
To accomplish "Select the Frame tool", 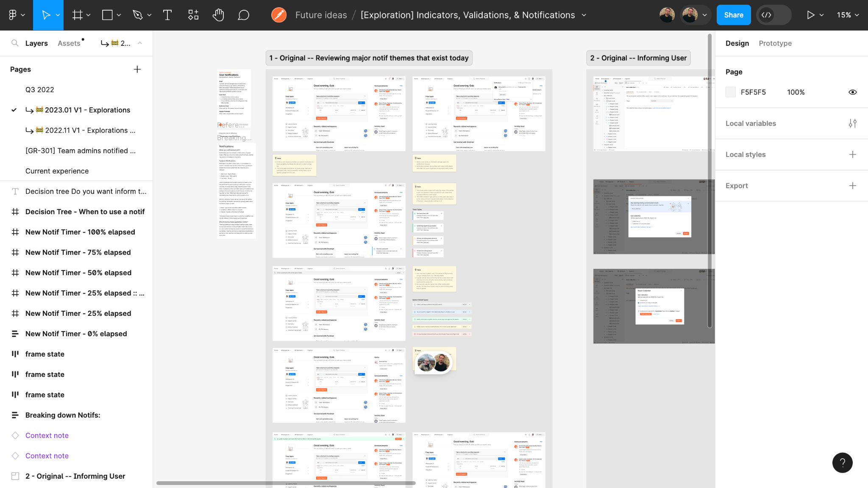I will coord(77,15).
